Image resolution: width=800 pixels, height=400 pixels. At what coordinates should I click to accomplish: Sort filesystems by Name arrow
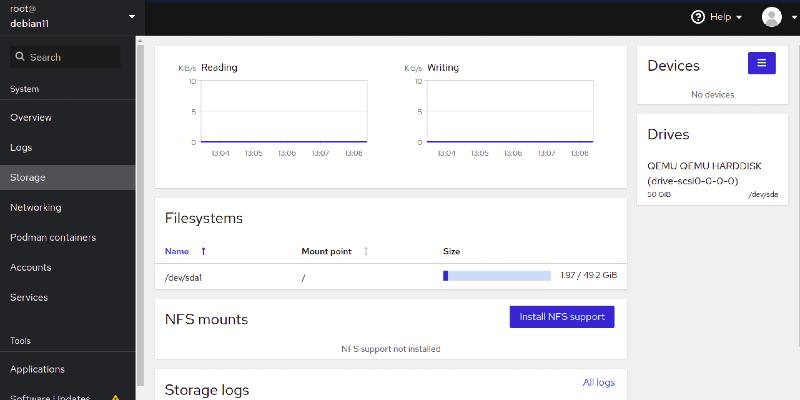tap(204, 251)
